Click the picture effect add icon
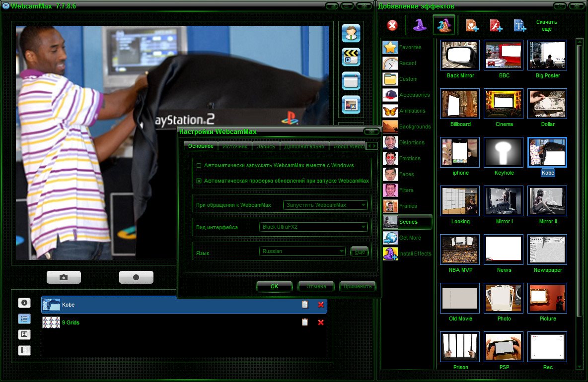The height and width of the screenshot is (382, 588). point(472,25)
